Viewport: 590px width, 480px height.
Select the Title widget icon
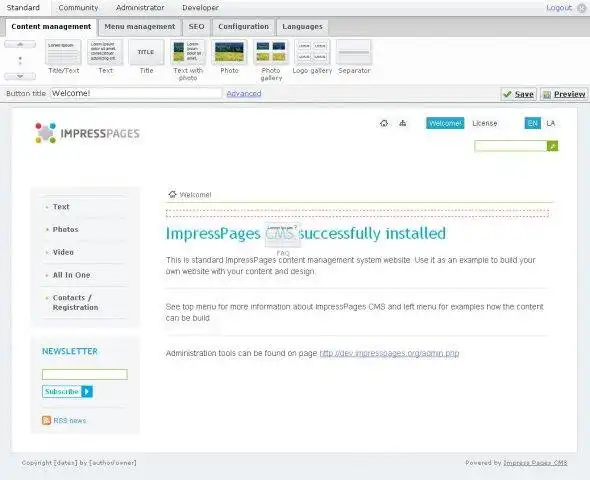click(146, 52)
